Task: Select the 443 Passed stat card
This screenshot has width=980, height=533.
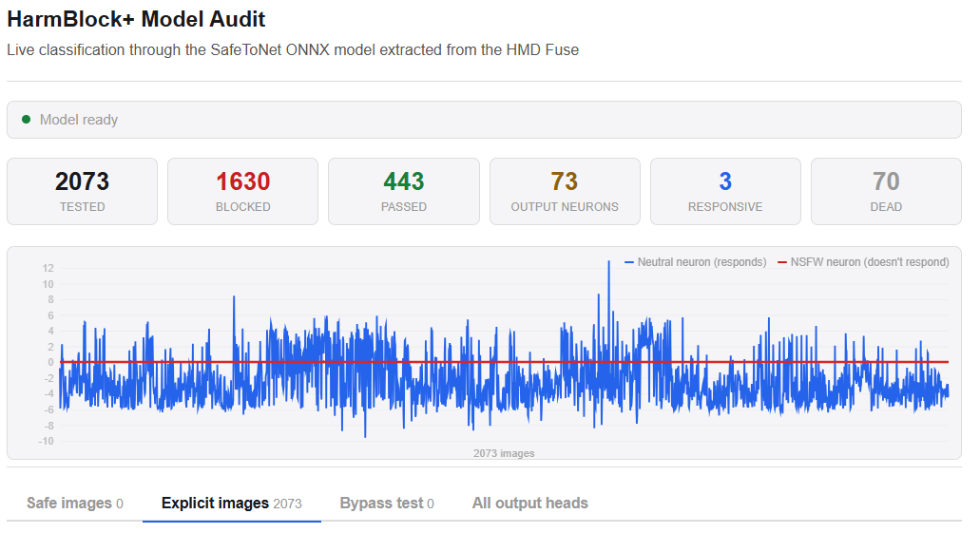Action: 404,191
